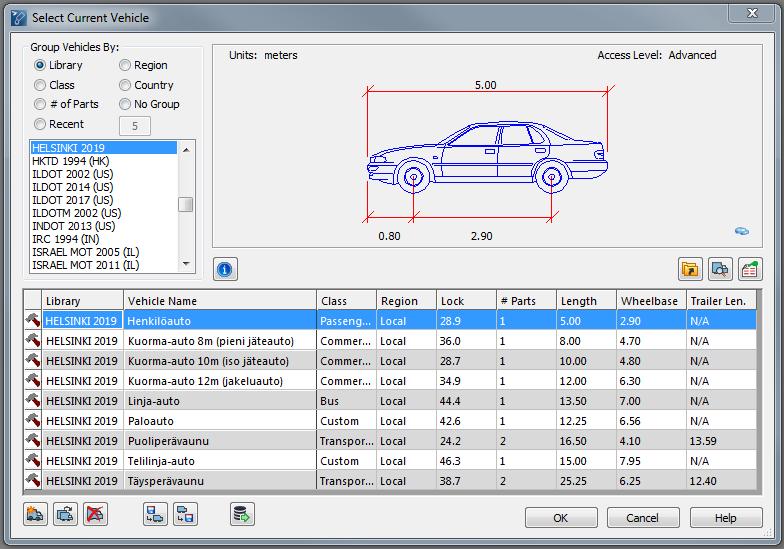The width and height of the screenshot is (784, 549).
Task: Sort by Lock column header
Action: 466,300
